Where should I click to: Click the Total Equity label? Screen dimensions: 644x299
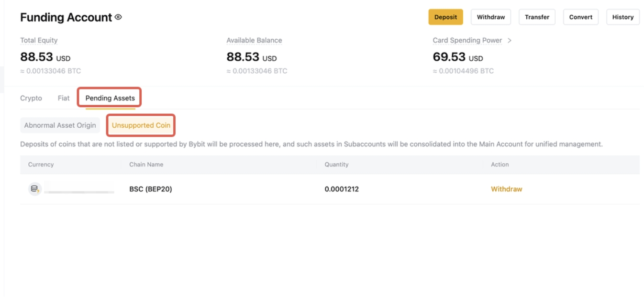pos(39,41)
